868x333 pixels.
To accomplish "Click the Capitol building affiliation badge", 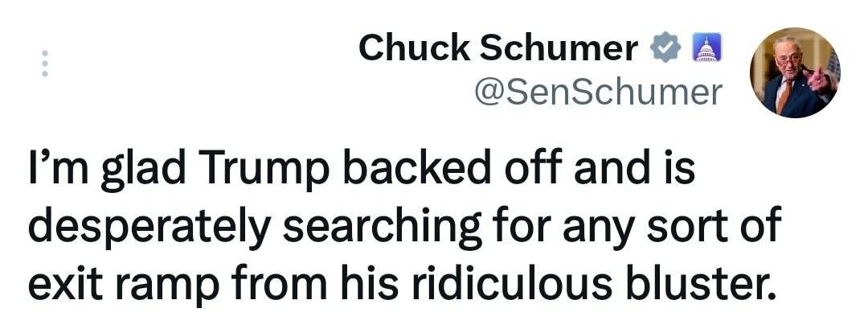I will 706,49.
